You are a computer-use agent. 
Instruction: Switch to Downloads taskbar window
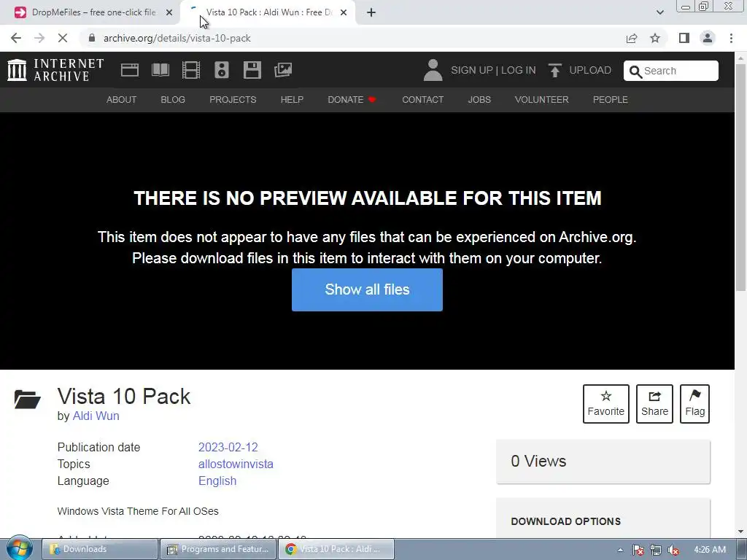click(x=99, y=549)
